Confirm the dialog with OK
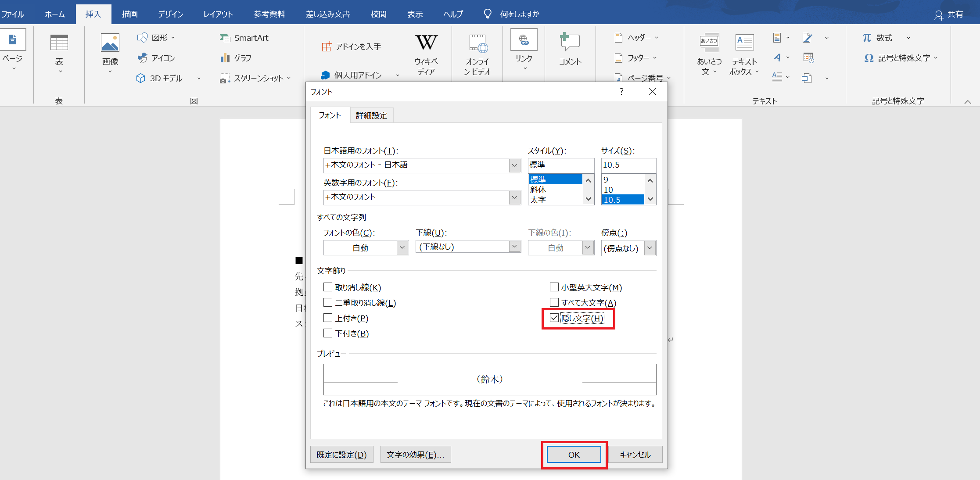The width and height of the screenshot is (980, 480). (x=574, y=455)
